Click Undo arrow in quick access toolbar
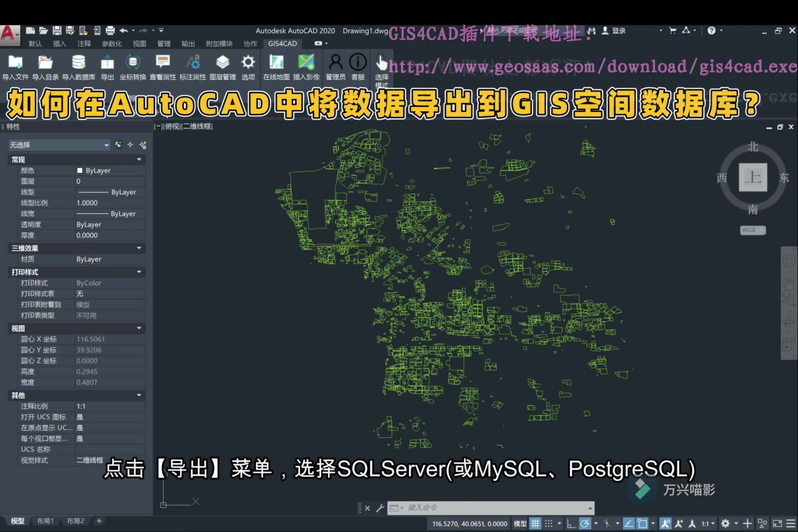 pyautogui.click(x=124, y=31)
